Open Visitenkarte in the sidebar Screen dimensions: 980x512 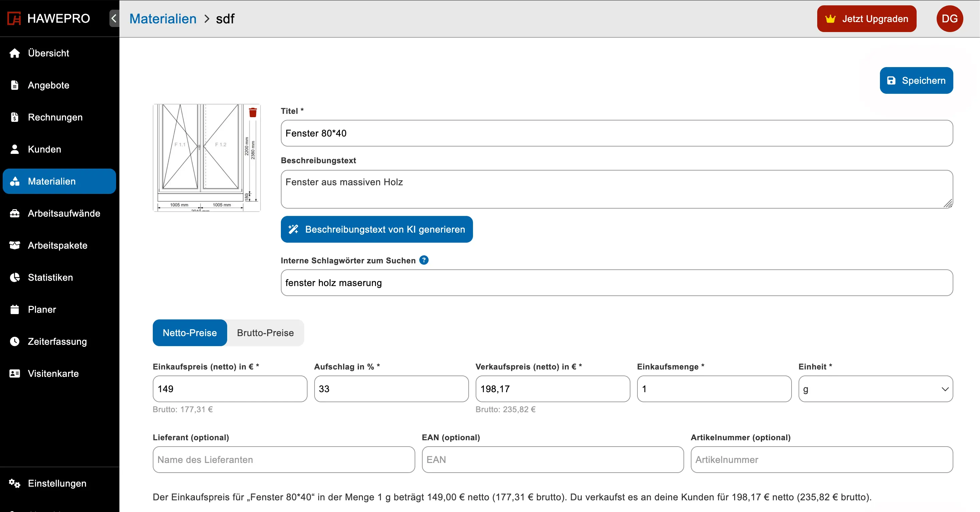(x=59, y=373)
